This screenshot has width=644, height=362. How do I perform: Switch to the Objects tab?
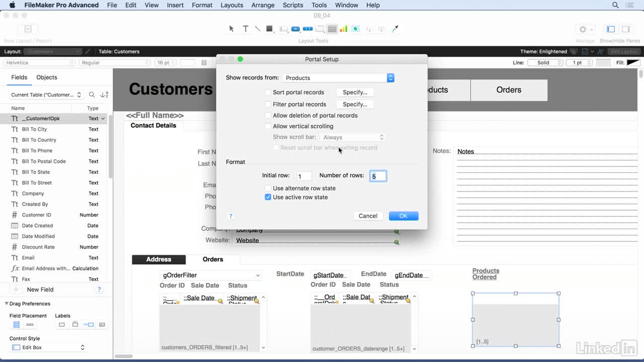47,77
